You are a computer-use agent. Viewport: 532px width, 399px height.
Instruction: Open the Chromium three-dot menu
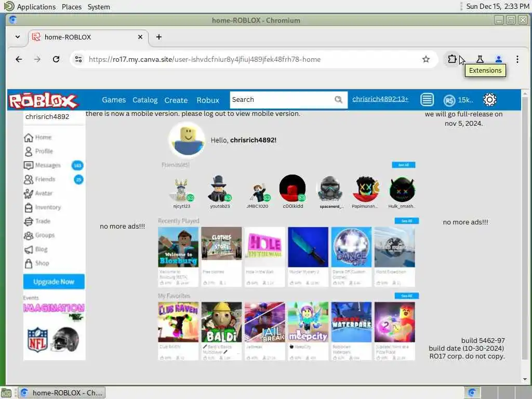tap(517, 59)
